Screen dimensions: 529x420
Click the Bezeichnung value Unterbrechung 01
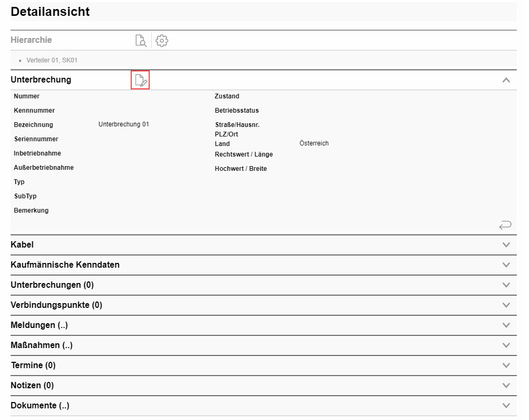(124, 124)
